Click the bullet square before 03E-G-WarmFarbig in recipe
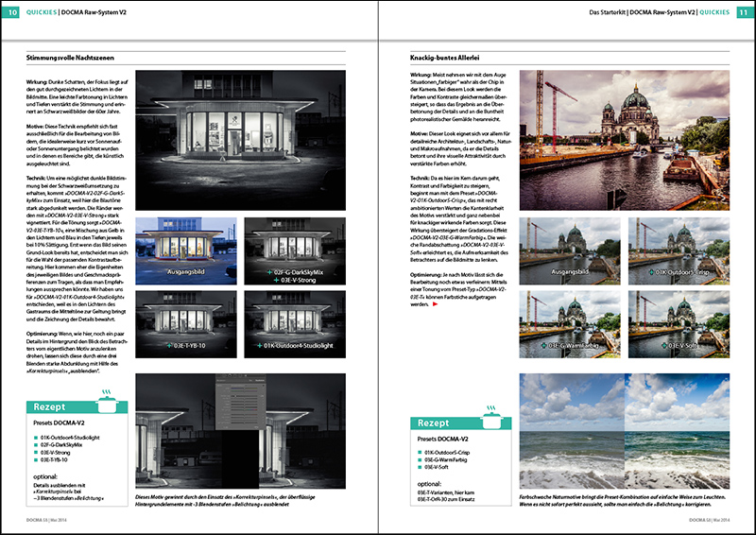Image resolution: width=756 pixels, height=535 pixels. click(421, 459)
